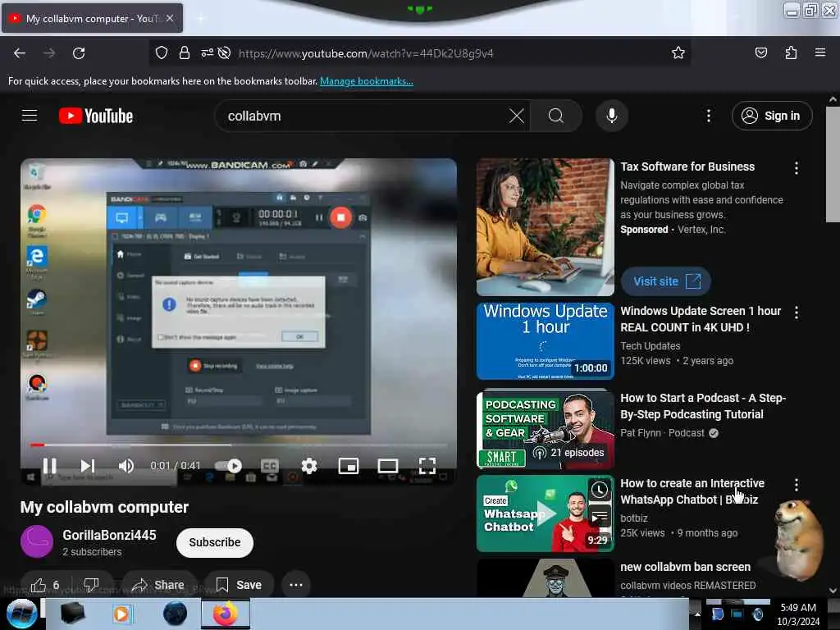The image size is (840, 630).
Task: Show hidden tray icons arrow
Action: 697,614
